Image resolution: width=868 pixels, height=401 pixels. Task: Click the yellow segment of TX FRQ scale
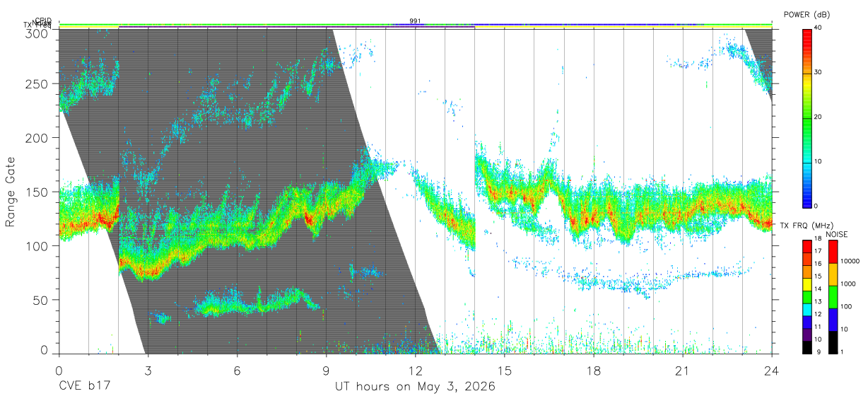point(807,284)
